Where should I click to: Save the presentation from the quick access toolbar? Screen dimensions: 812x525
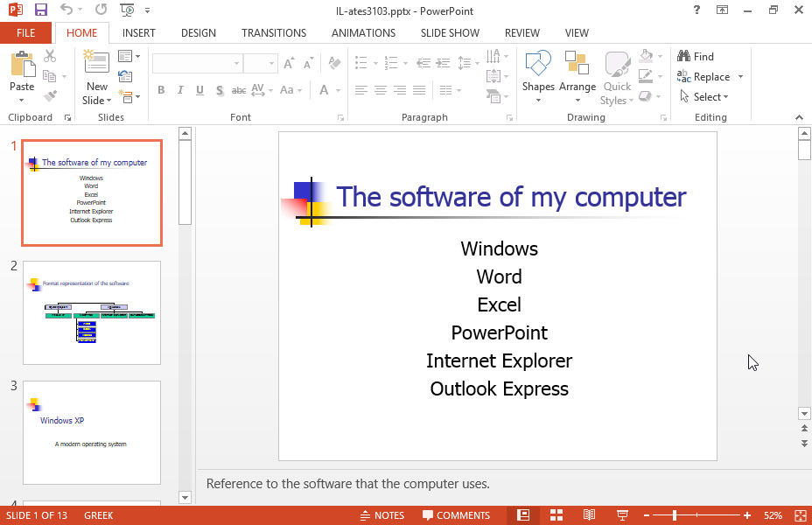(40, 10)
